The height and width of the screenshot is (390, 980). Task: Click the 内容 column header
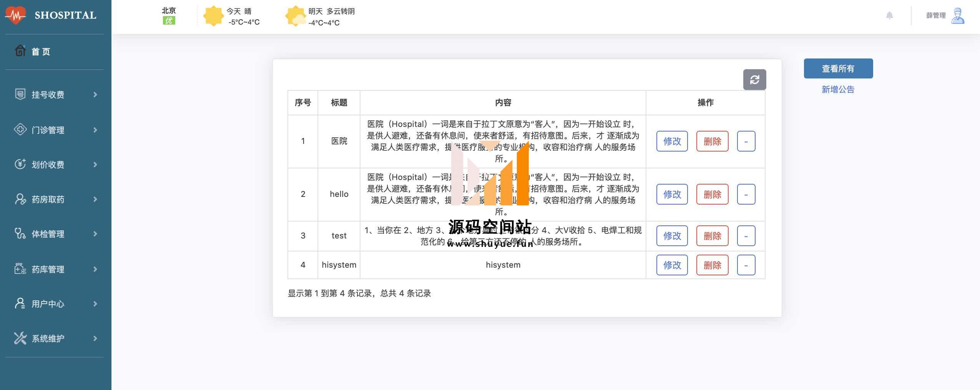503,103
